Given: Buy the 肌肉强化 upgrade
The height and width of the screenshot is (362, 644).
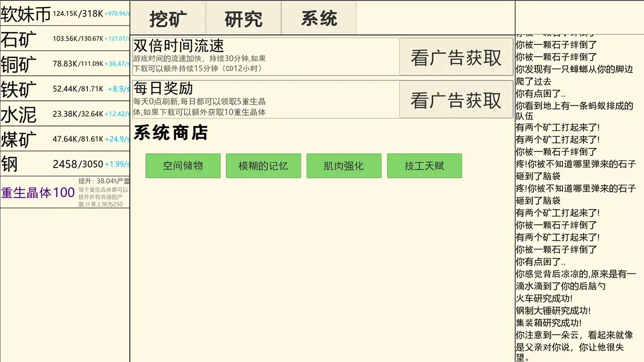Looking at the screenshot, I should pos(344,165).
